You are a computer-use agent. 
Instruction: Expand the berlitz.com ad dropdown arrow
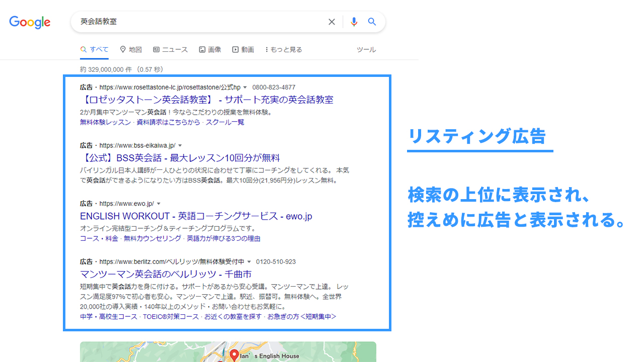pyautogui.click(x=249, y=262)
